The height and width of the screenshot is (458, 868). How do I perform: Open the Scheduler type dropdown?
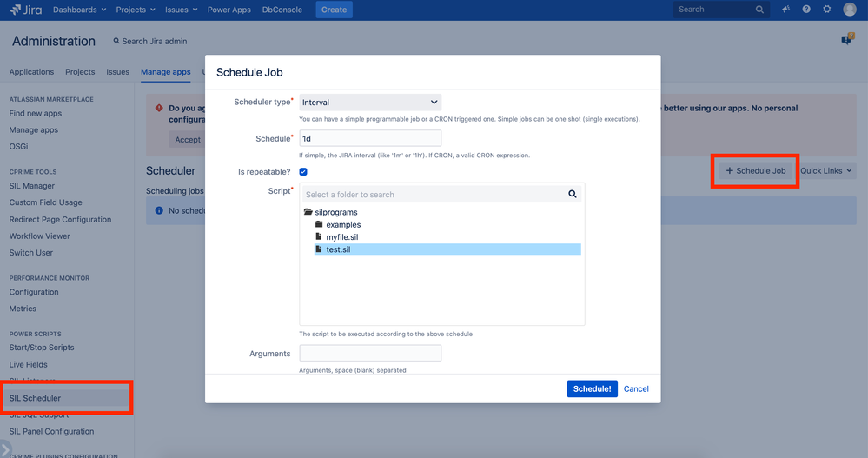(x=370, y=102)
